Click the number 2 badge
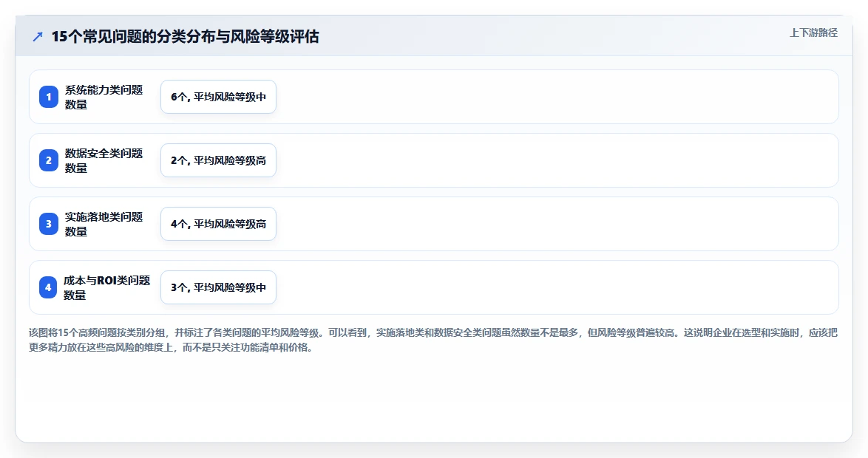 (49, 160)
